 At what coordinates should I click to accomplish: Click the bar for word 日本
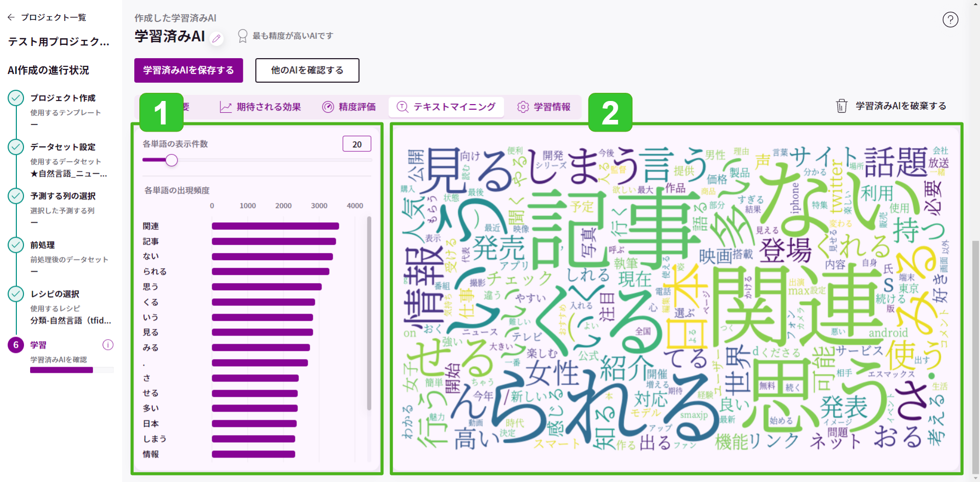[254, 423]
